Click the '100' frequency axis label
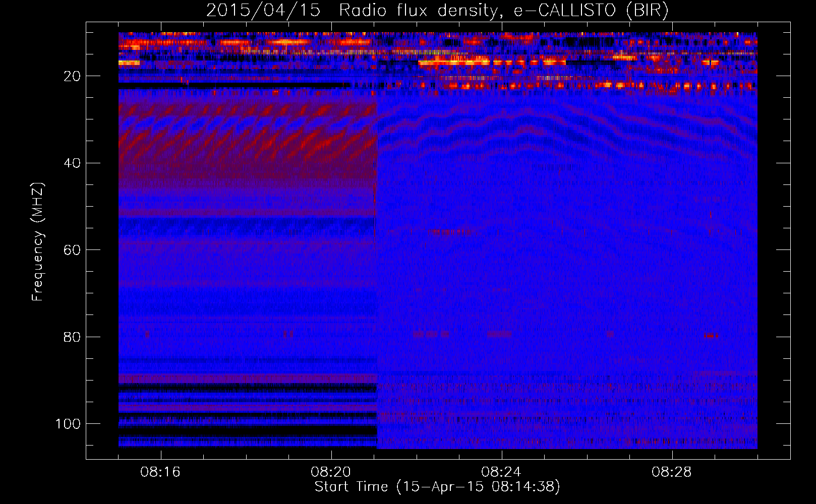This screenshot has width=816, height=504. click(68, 424)
